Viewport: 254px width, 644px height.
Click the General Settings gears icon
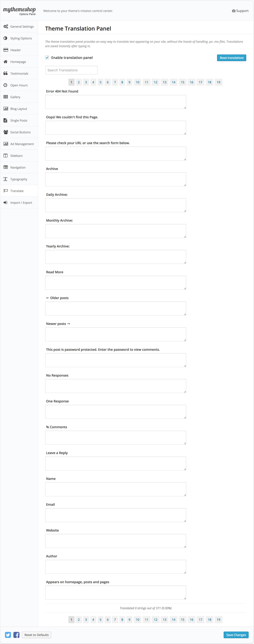click(x=6, y=27)
